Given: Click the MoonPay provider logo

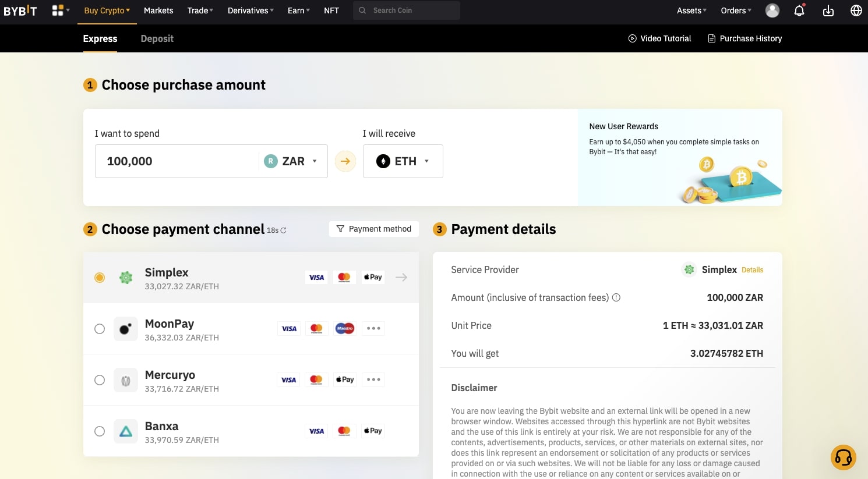Looking at the screenshot, I should click(126, 329).
